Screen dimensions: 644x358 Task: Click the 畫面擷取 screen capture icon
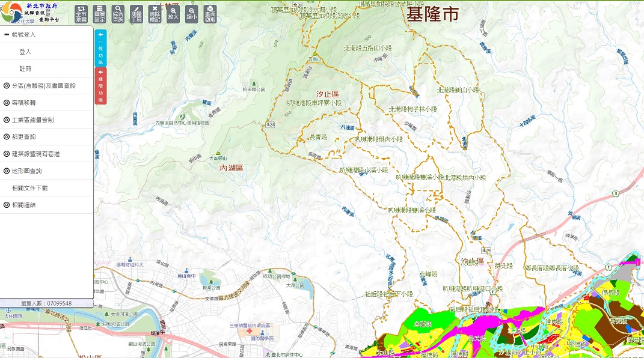[210, 14]
